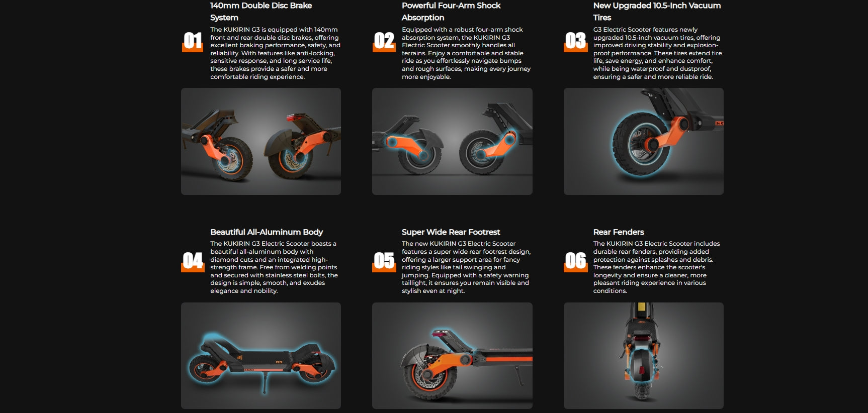This screenshot has width=868, height=413.
Task: Click the orange 05 number badge
Action: point(384,261)
